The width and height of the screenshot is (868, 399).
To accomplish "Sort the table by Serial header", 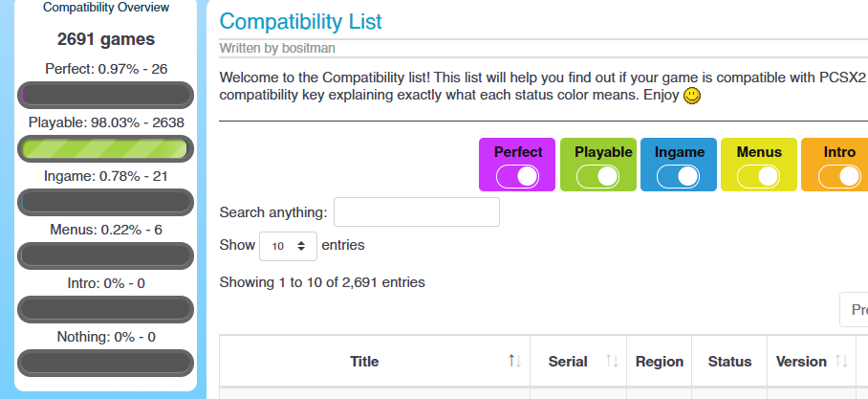I will coord(568,362).
